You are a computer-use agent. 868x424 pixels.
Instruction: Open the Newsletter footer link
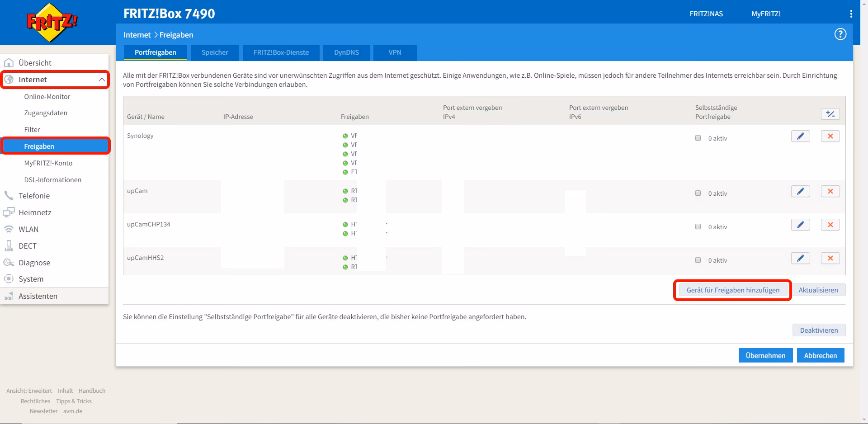(43, 411)
